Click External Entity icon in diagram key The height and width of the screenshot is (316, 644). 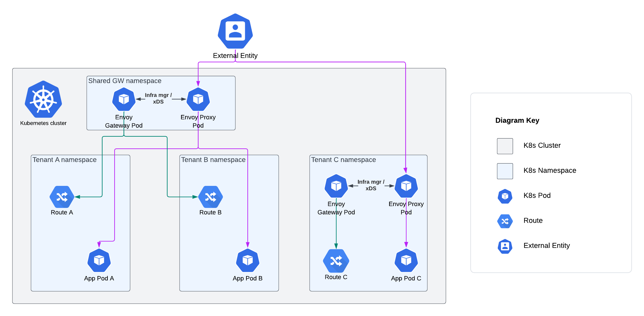point(505,246)
